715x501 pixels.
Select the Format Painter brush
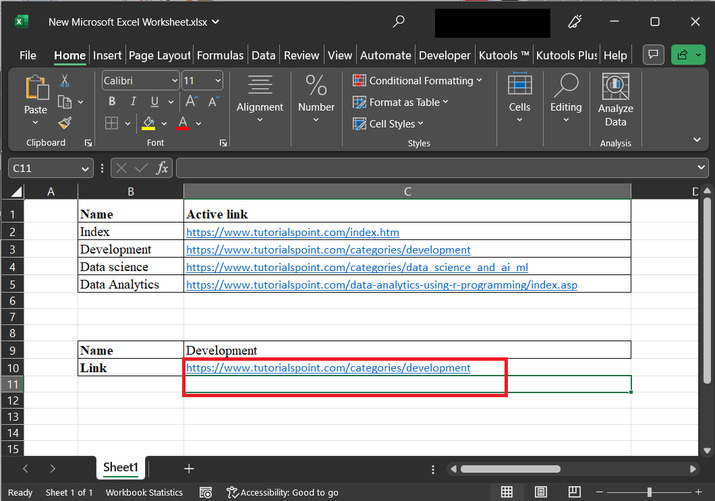pyautogui.click(x=65, y=122)
